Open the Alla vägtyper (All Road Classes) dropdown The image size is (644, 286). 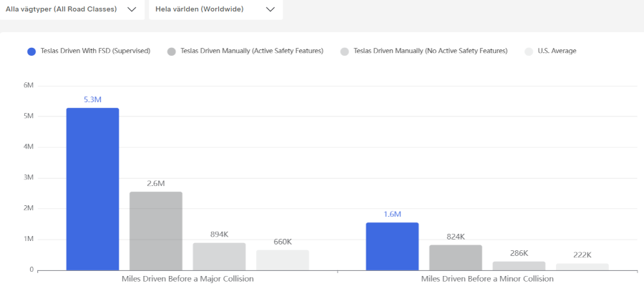(71, 9)
